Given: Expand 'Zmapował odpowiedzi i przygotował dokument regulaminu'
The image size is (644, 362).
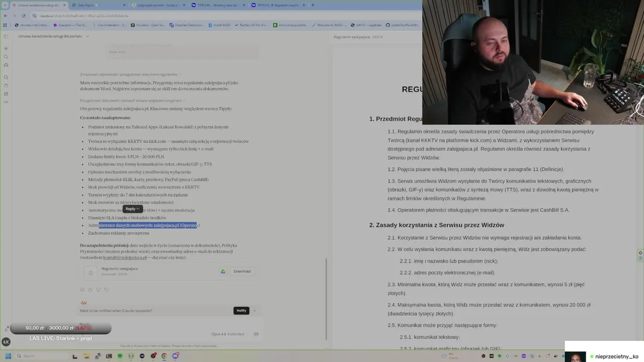Looking at the screenshot, I should click(130, 74).
